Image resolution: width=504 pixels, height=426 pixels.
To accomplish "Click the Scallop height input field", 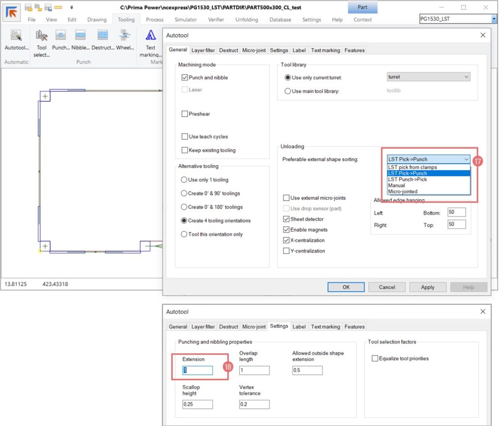I will pos(197,404).
